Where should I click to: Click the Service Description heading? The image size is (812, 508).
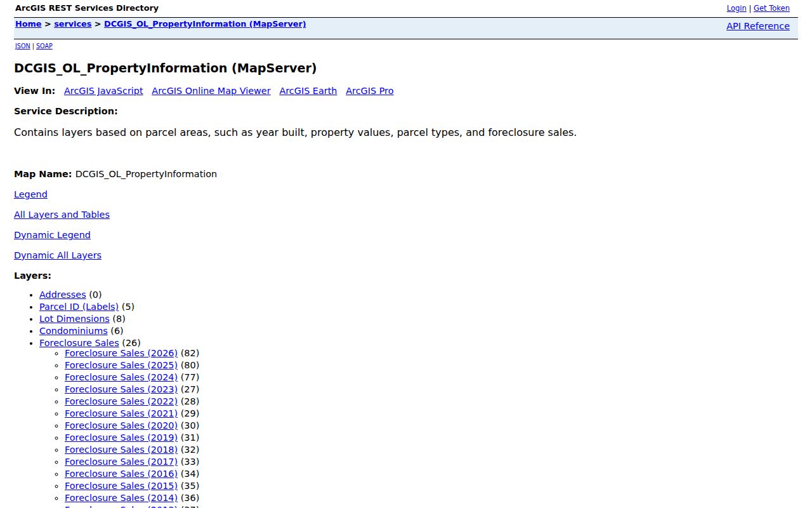66,111
